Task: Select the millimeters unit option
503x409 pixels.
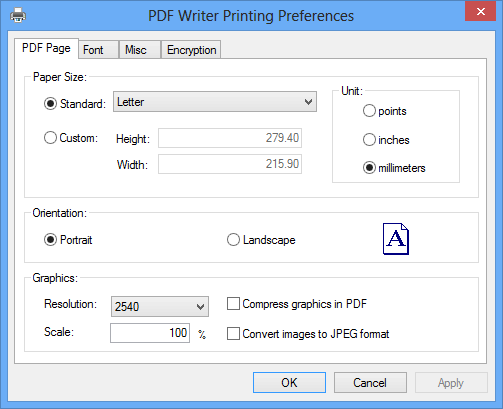Action: tap(369, 168)
